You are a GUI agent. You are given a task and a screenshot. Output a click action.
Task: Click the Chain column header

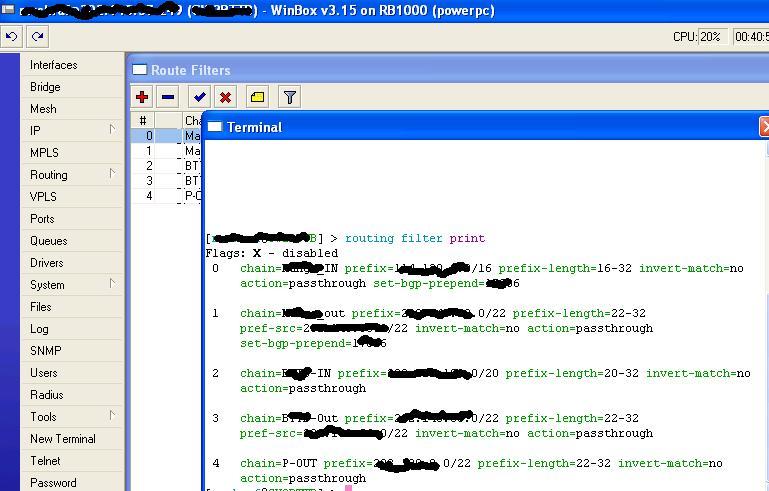[x=192, y=121]
